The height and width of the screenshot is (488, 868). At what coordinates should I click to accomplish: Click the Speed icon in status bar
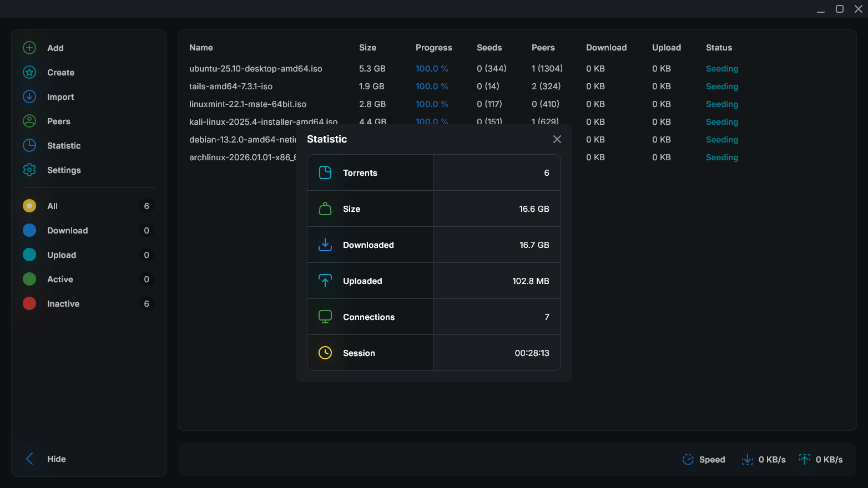(x=688, y=459)
